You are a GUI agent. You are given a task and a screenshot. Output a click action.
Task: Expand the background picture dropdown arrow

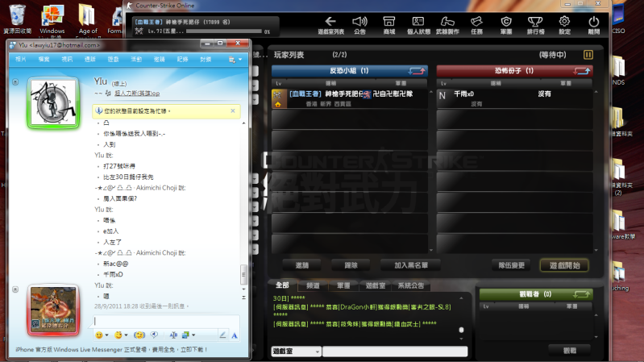pos(193,335)
